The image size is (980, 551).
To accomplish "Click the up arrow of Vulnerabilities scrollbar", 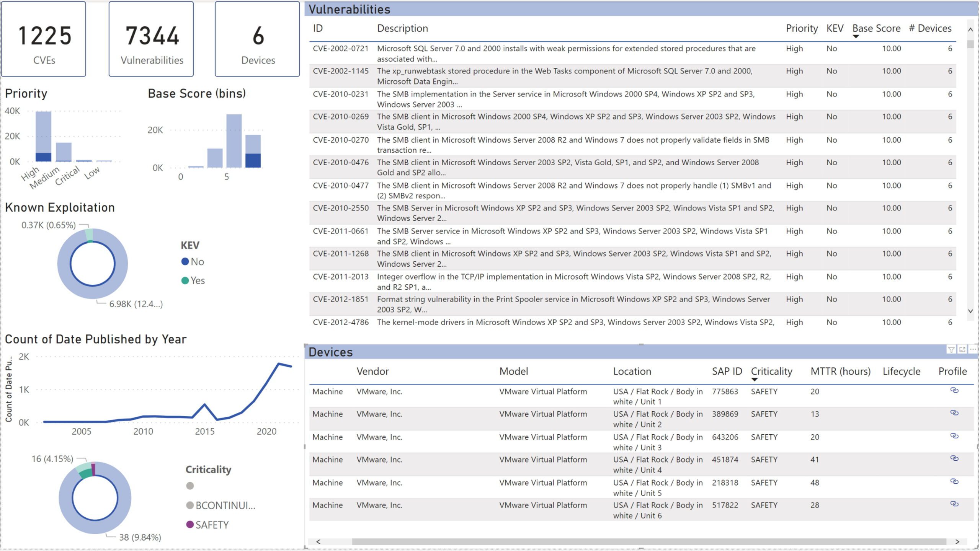I will click(970, 29).
